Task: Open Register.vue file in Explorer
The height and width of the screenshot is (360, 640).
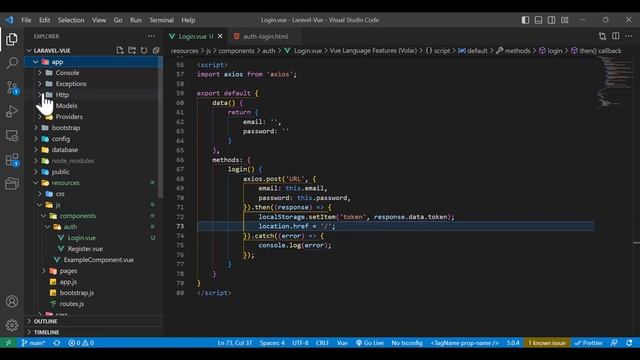Action: coord(85,249)
